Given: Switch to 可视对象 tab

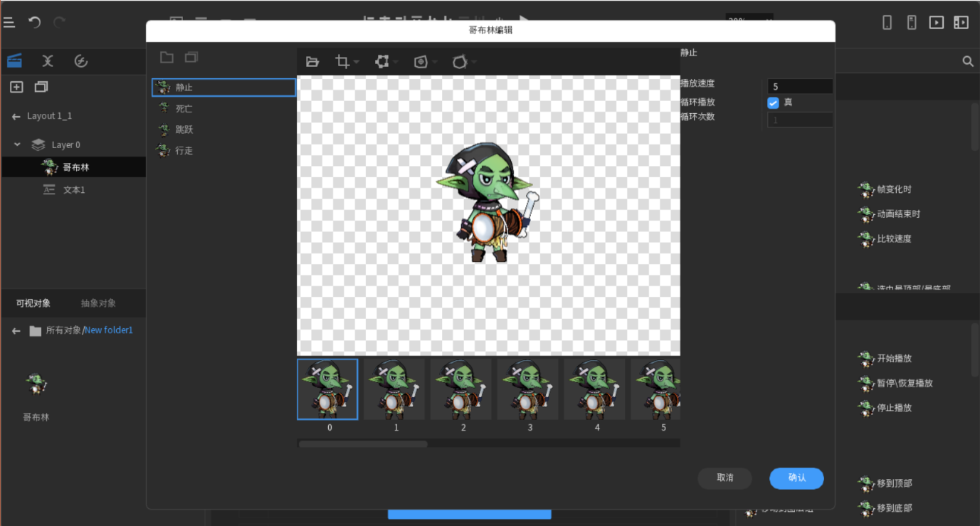Looking at the screenshot, I should pos(33,303).
